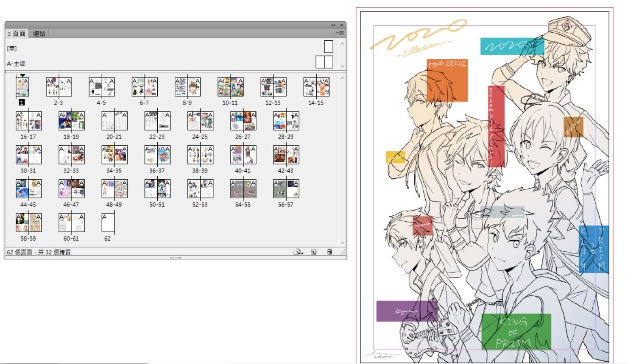Click the masters list scroll up arrow
Image resolution: width=628 pixels, height=364 pixels.
pyautogui.click(x=342, y=43)
